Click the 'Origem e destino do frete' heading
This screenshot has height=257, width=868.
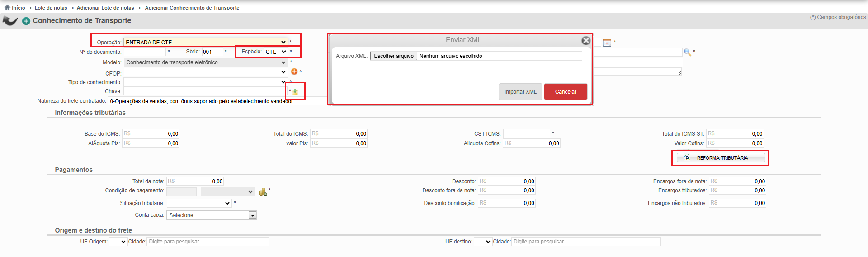94,230
